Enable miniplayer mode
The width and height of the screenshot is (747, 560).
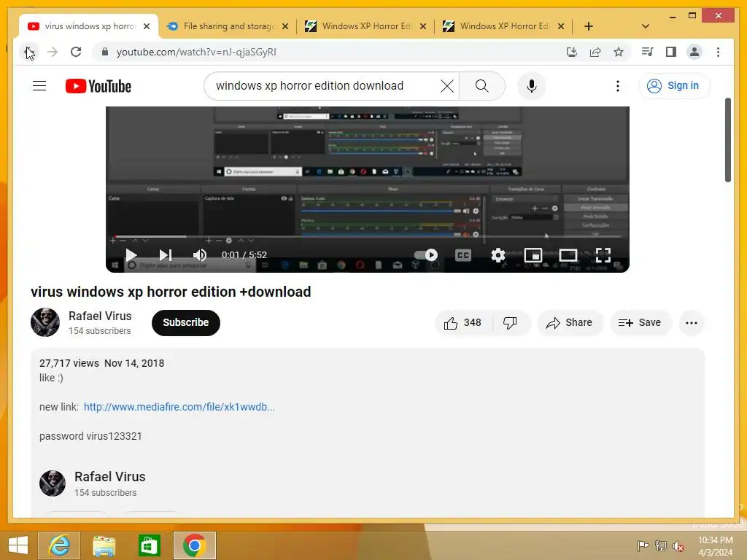point(533,255)
